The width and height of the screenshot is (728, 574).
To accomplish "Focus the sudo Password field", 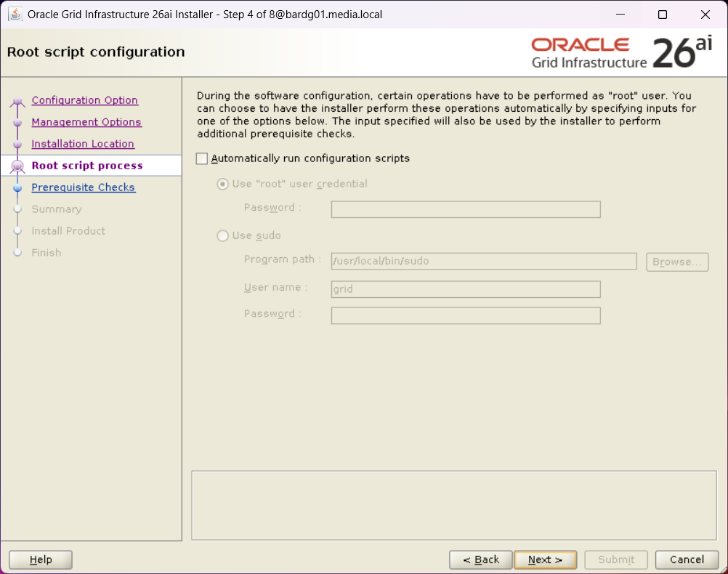I will [466, 316].
